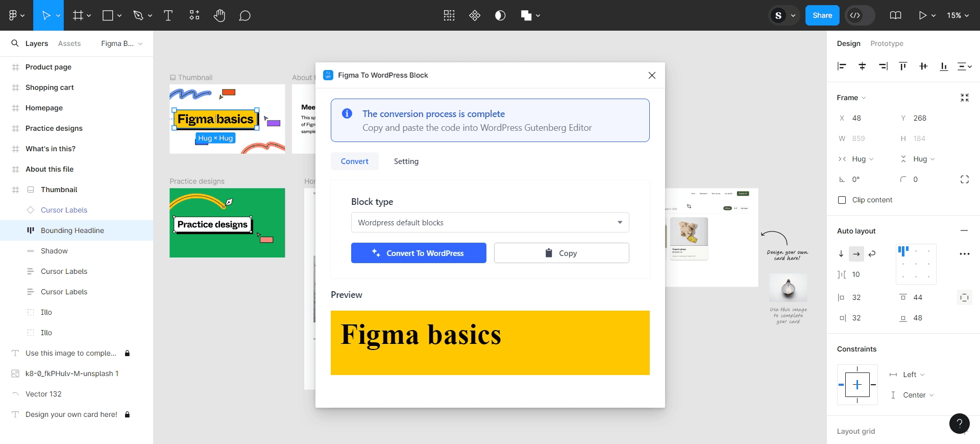Select the Hand tool
Screen dimensions: 980x444
(x=219, y=15)
